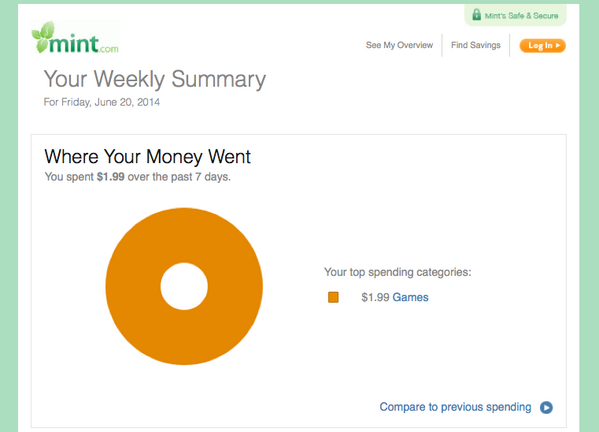Click the $1.99 amount next to Games
599x432 pixels.
pyautogui.click(x=375, y=297)
